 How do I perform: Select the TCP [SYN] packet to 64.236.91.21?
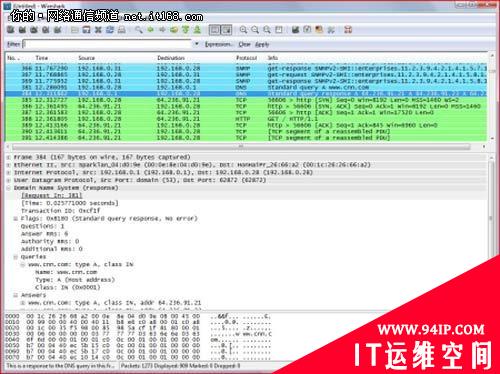[246, 100]
